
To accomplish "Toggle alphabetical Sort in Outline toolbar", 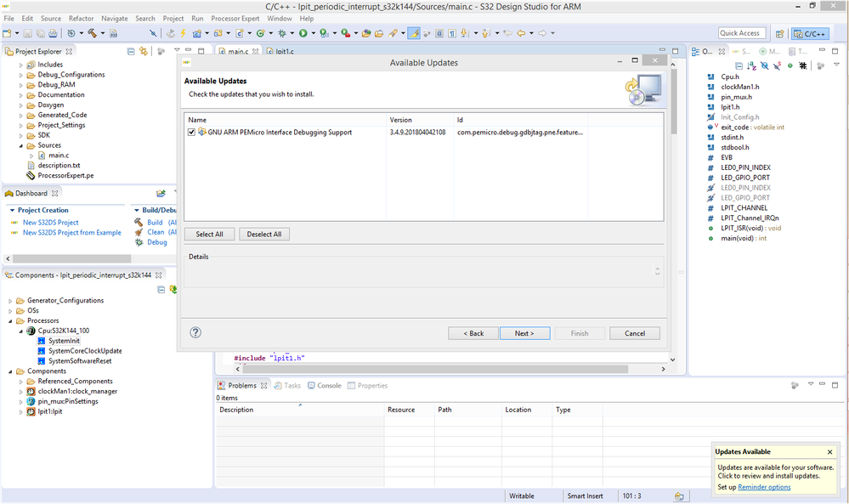I will pos(751,65).
